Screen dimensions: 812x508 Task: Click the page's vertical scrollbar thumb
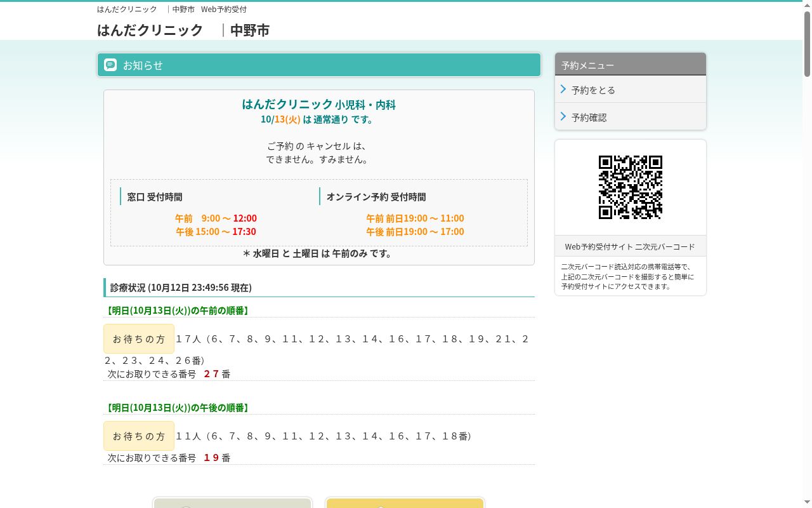pyautogui.click(x=808, y=43)
